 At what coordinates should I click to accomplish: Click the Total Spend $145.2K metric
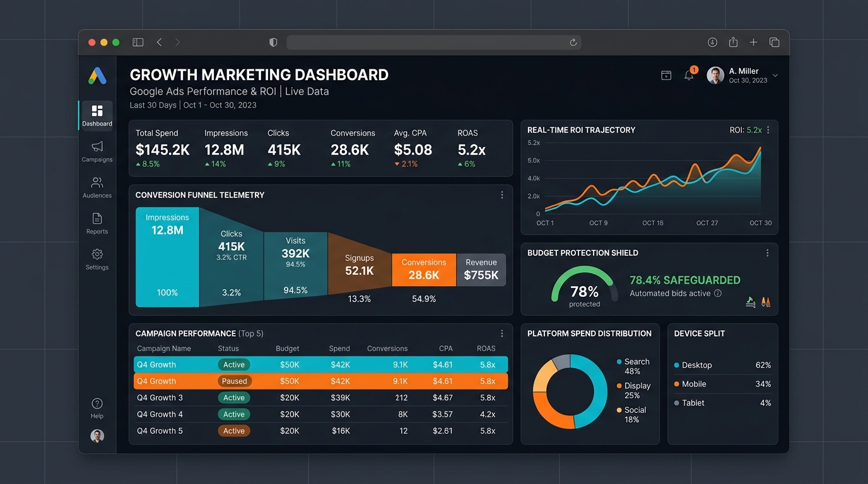pyautogui.click(x=162, y=148)
